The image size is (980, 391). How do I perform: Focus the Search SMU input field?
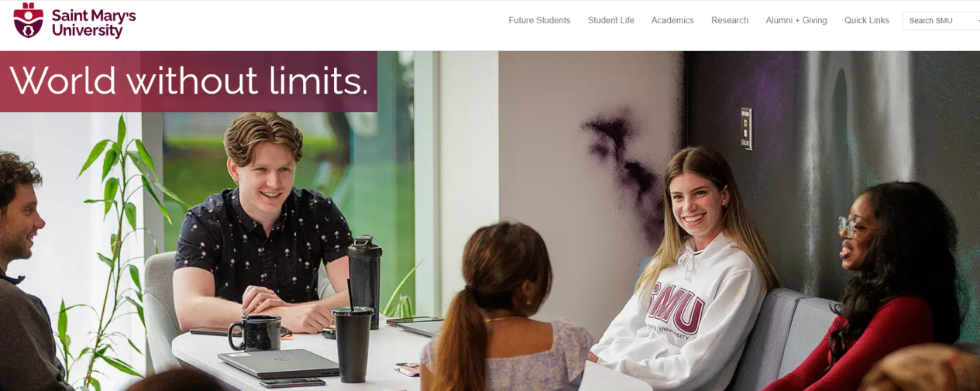coord(941,21)
